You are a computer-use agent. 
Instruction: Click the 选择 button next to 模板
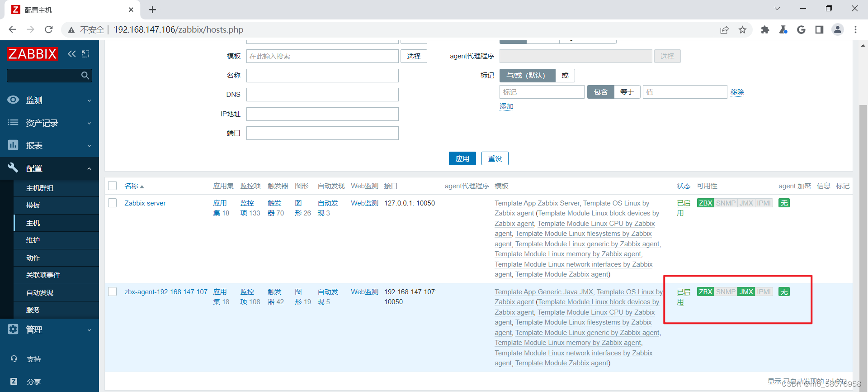click(x=414, y=56)
